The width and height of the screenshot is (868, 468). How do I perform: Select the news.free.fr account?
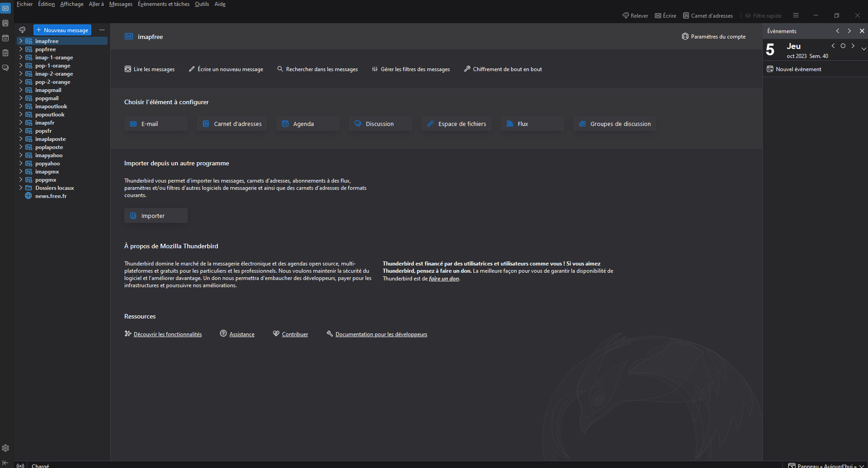(x=51, y=196)
